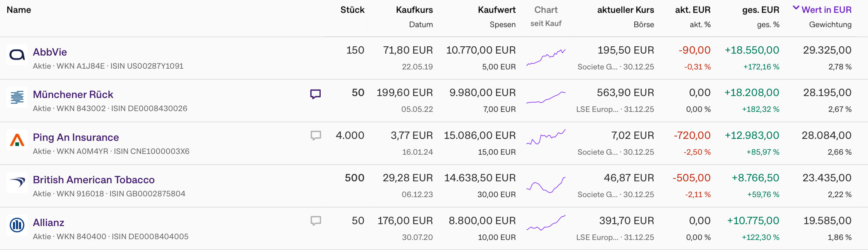Image resolution: width=868 pixels, height=250 pixels.
Task: Click the British American Tobacco logo icon
Action: [17, 182]
